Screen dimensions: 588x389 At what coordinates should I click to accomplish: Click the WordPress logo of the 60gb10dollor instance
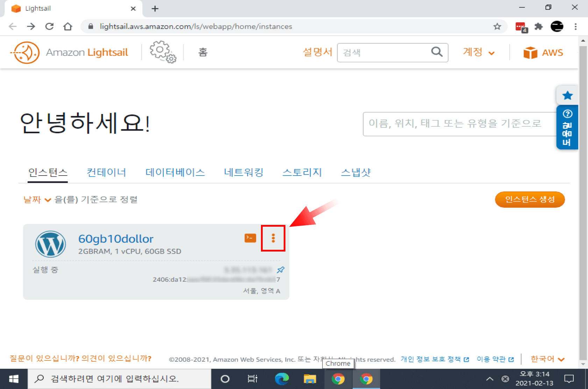(50, 244)
